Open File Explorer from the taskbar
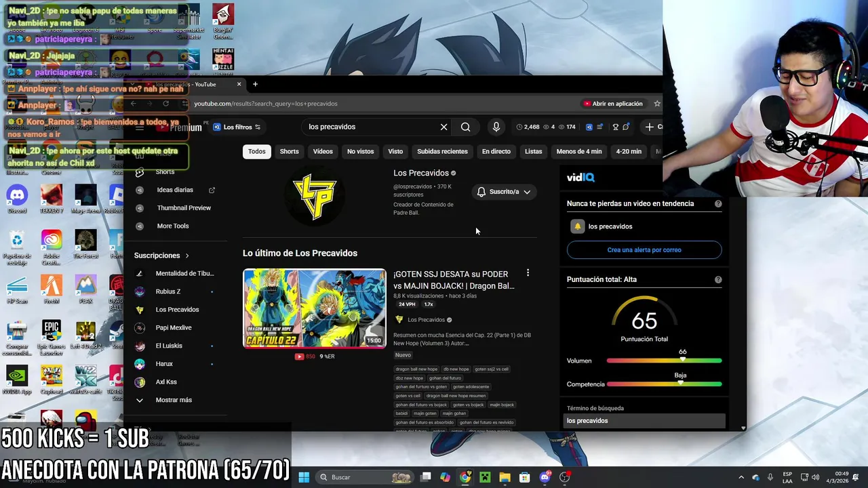 [505, 477]
